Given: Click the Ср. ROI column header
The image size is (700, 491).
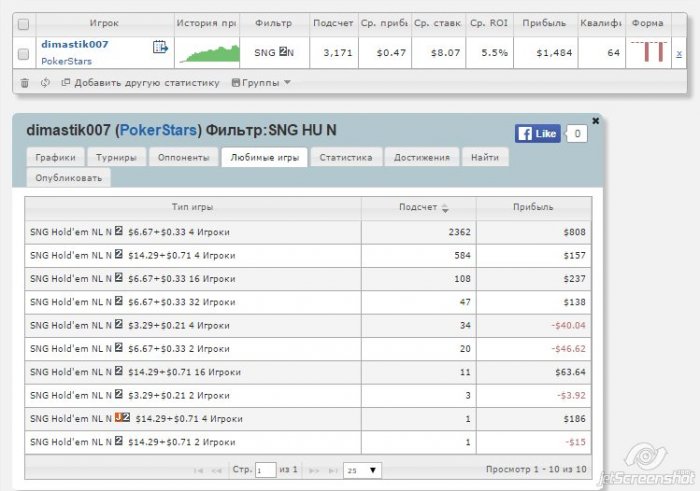Looking at the screenshot, I should 489,23.
